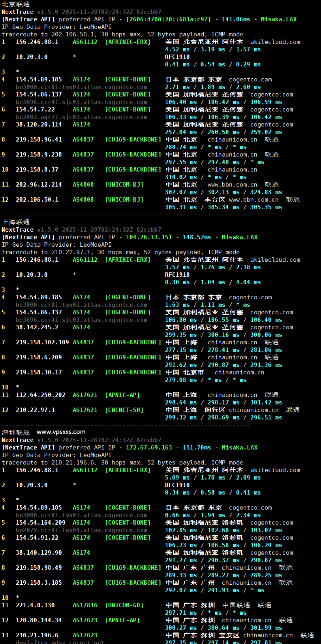The width and height of the screenshot is (321, 644).
Task: Click 'traceroute to 210.22.97.1' line
Action: (120, 252)
